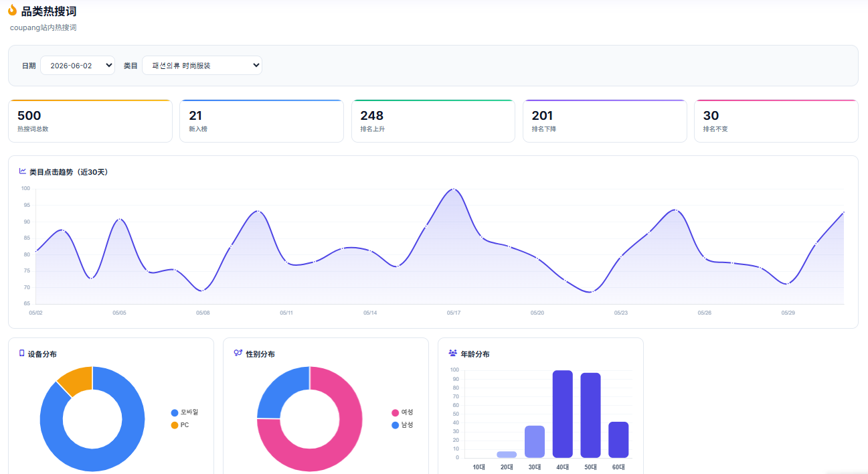Viewport: 868px width, 474px height.
Task: Select the 排名上升 248 card
Action: click(x=433, y=121)
